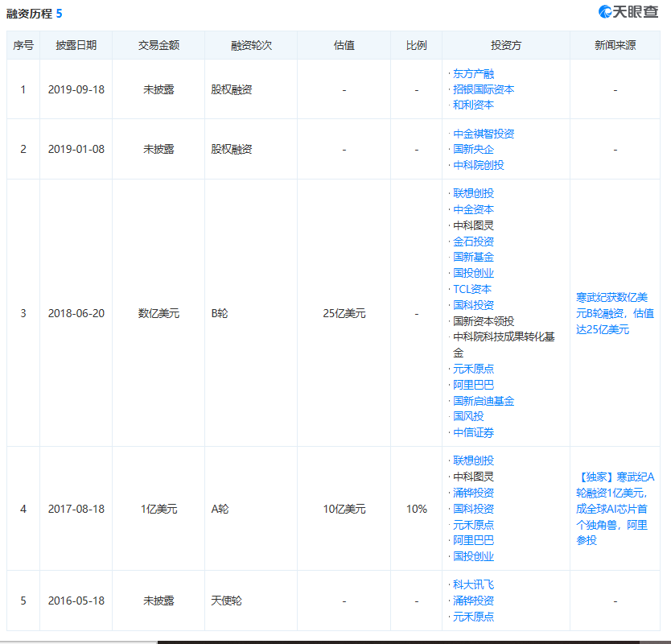Open 阿里巴巴 in the A轮 row

click(473, 541)
